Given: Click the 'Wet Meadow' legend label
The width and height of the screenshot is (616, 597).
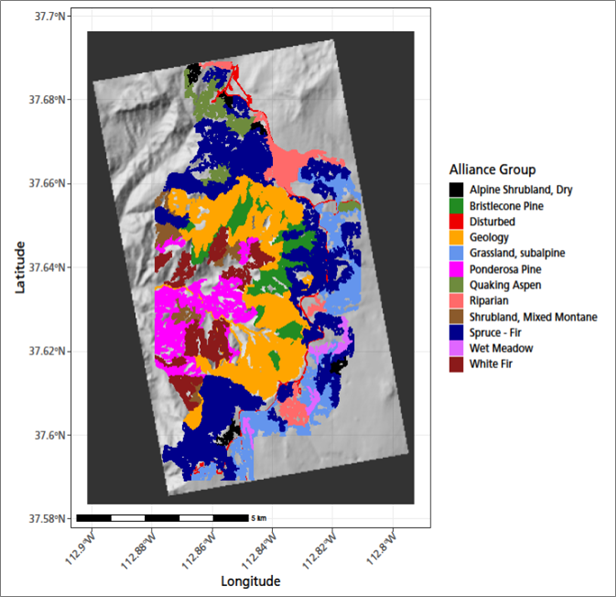Looking at the screenshot, I should pos(501,348).
